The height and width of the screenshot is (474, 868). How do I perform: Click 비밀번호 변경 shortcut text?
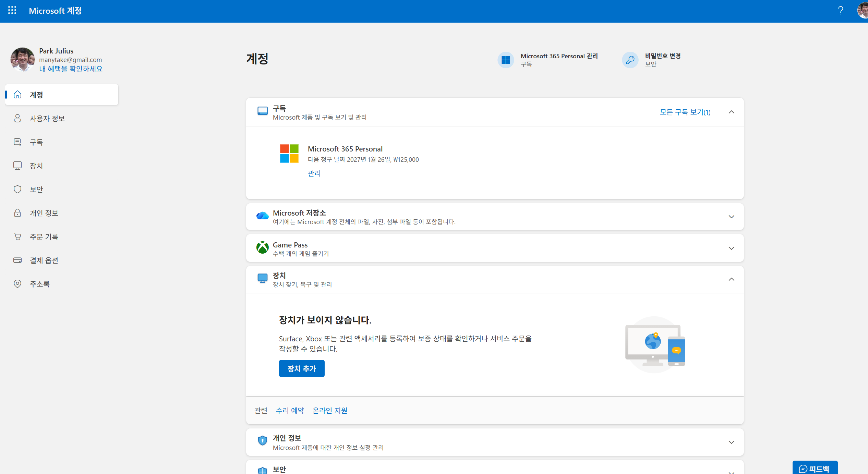pos(663,56)
